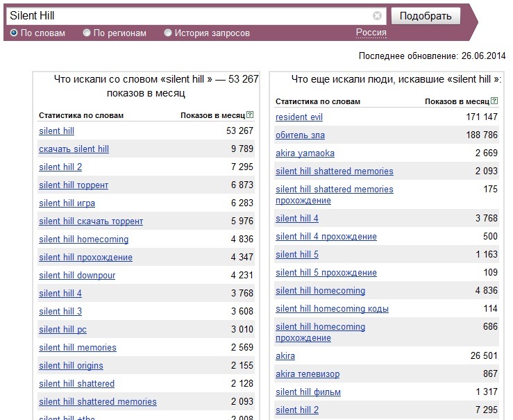Click the '867' count for akira телевизор
The width and height of the screenshot is (513, 420).
(x=490, y=373)
